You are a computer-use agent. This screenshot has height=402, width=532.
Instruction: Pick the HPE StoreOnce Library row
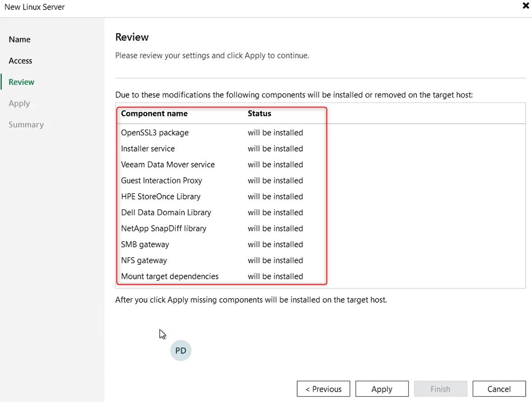coord(161,197)
